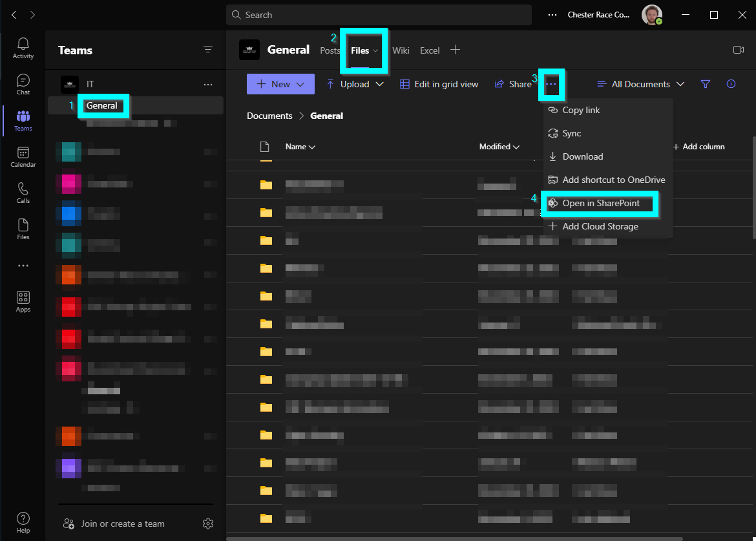
Task: Open more options for the IT team
Action: click(208, 85)
